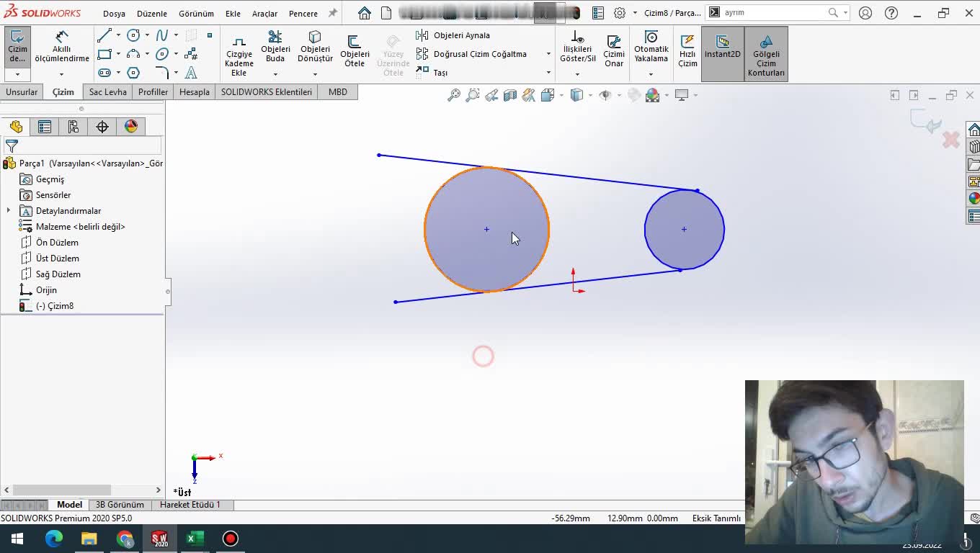This screenshot has width=980, height=553.
Task: Click the tree filter funnel icon
Action: (x=12, y=146)
